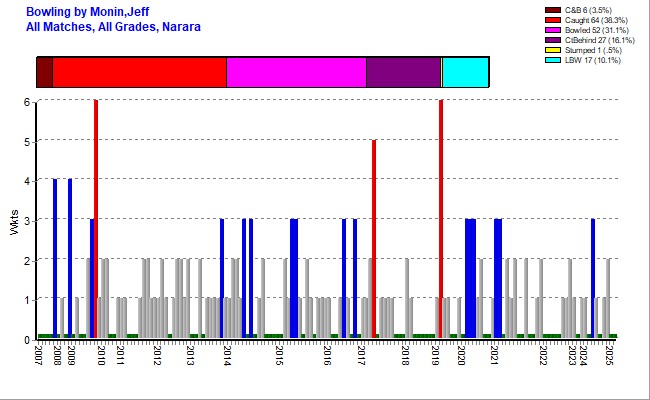Click the 2019 x-axis label
The height and width of the screenshot is (400, 650).
tap(435, 356)
